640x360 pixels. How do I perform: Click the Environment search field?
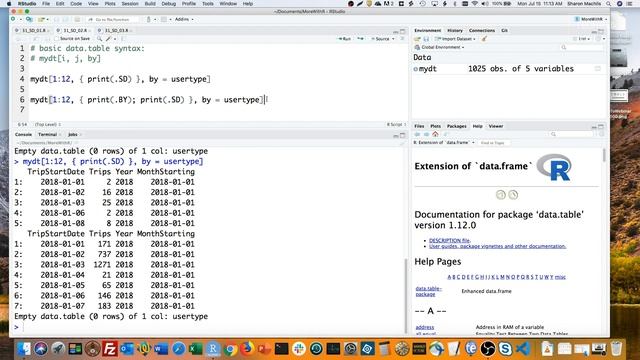pyautogui.click(x=582, y=47)
